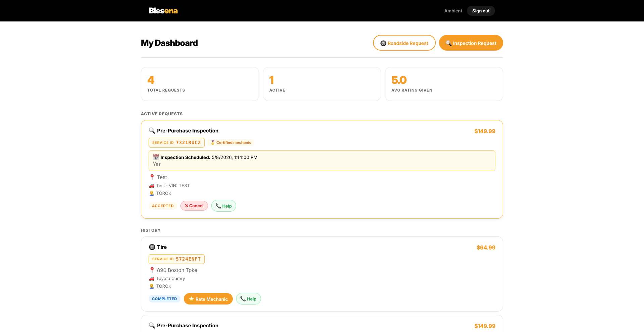Click service ID 5724ENFT badge

point(176,259)
